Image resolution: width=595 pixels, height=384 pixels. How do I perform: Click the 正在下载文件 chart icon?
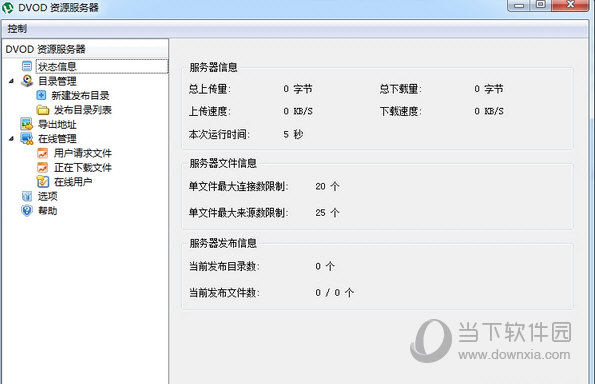point(42,167)
